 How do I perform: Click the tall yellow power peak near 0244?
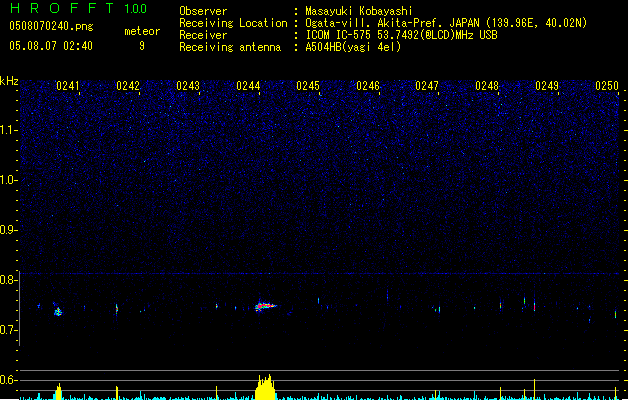click(x=265, y=387)
